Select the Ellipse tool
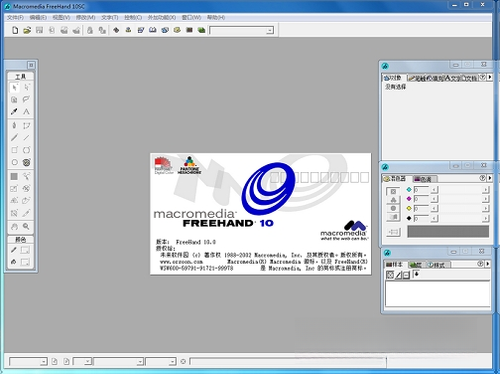 point(14,162)
